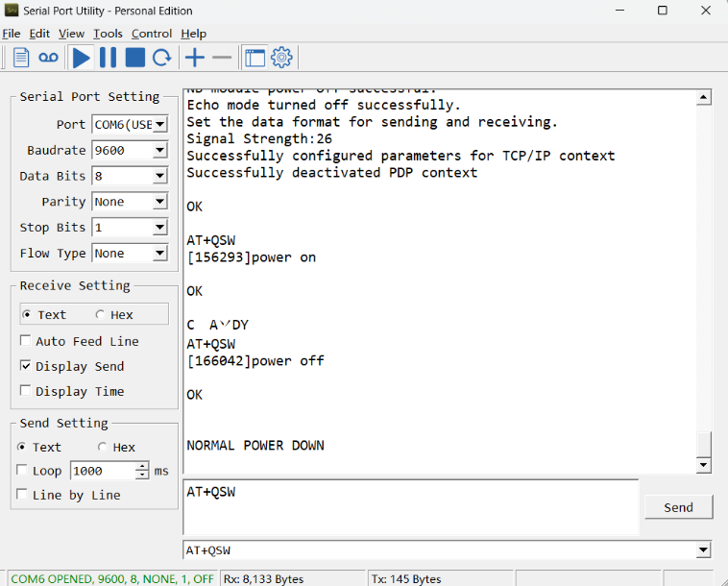Expand the Stop Bits dropdown

click(x=160, y=228)
